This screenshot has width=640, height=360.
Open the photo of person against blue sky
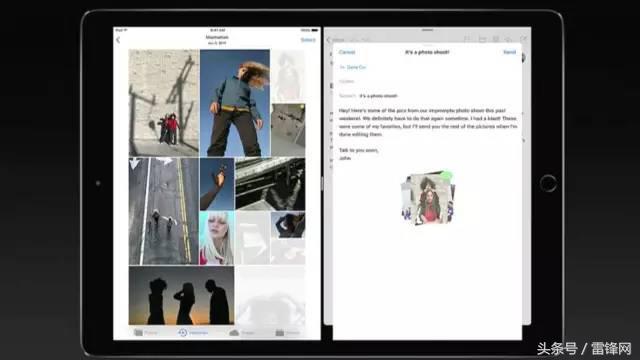[235, 103]
